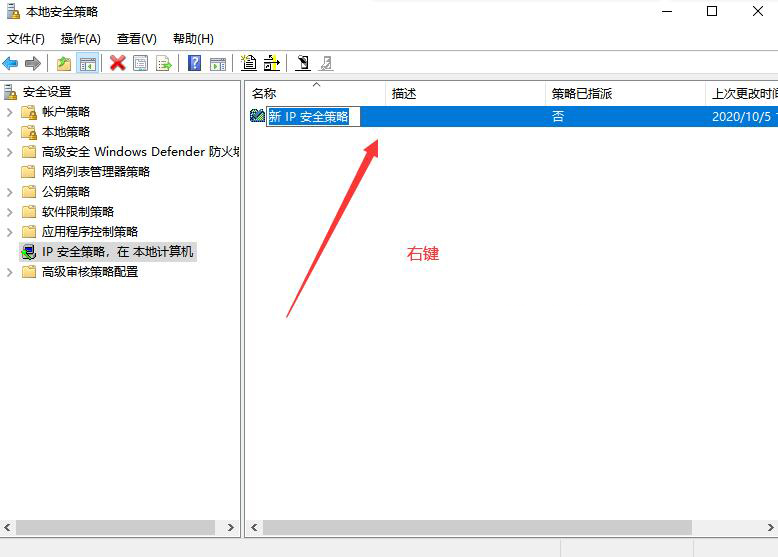Select 网络列表管理器策略 in the tree

pos(96,172)
